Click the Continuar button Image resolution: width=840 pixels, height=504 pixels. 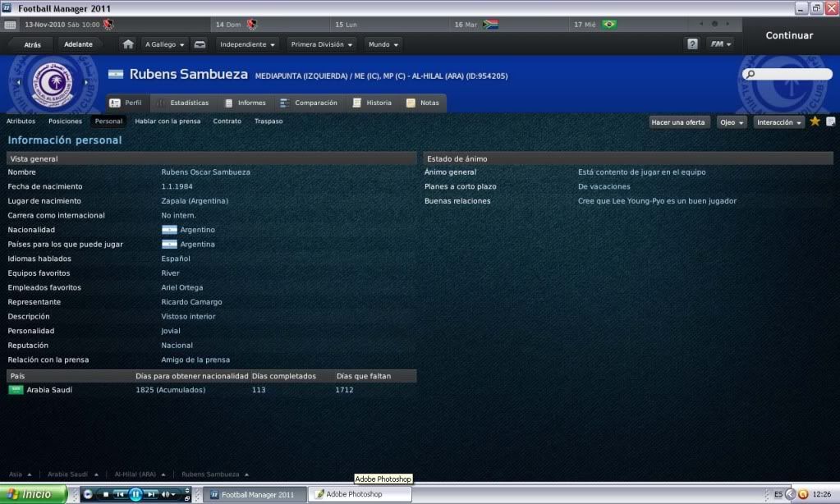coord(789,35)
